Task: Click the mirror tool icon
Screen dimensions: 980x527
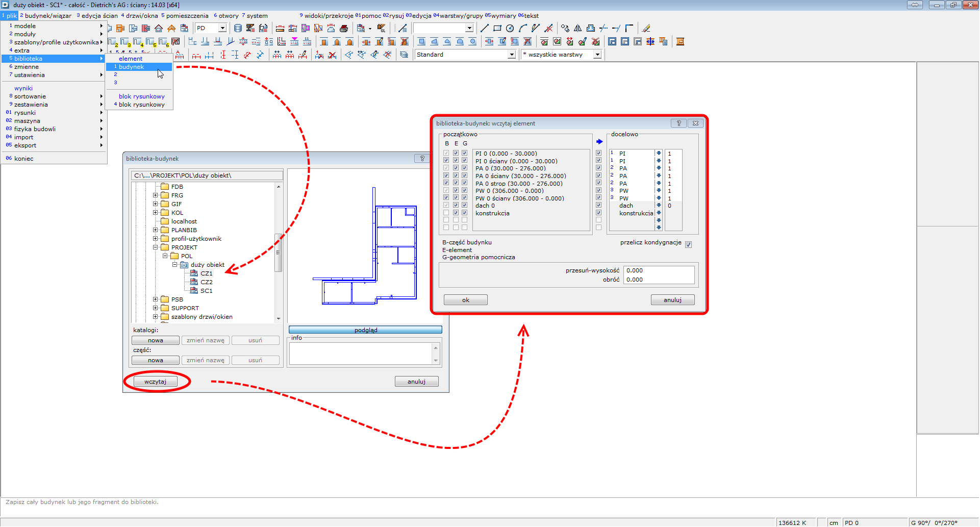Action: [577, 29]
